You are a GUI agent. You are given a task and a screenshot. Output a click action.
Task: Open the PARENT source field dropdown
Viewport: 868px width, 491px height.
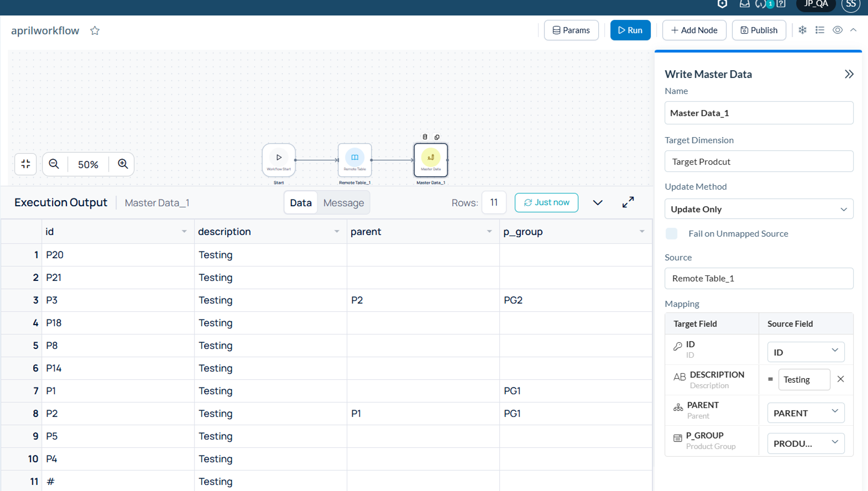click(x=806, y=412)
